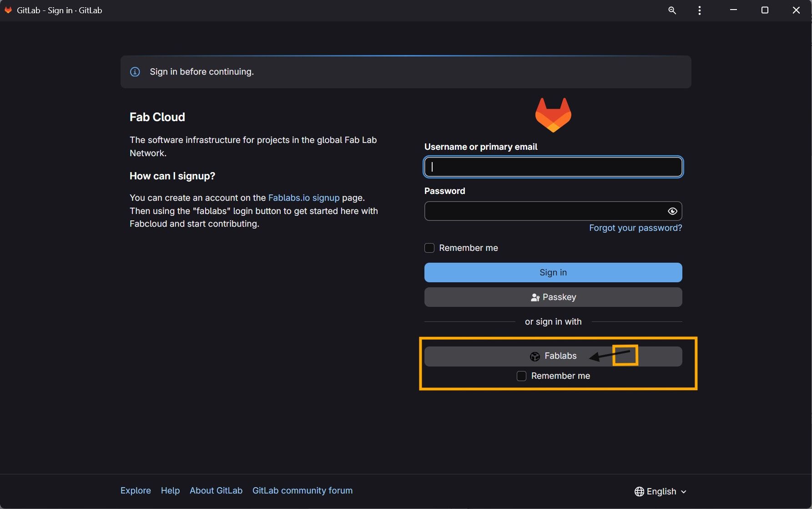812x509 pixels.
Task: Sign in with a Passkey
Action: [x=553, y=297]
